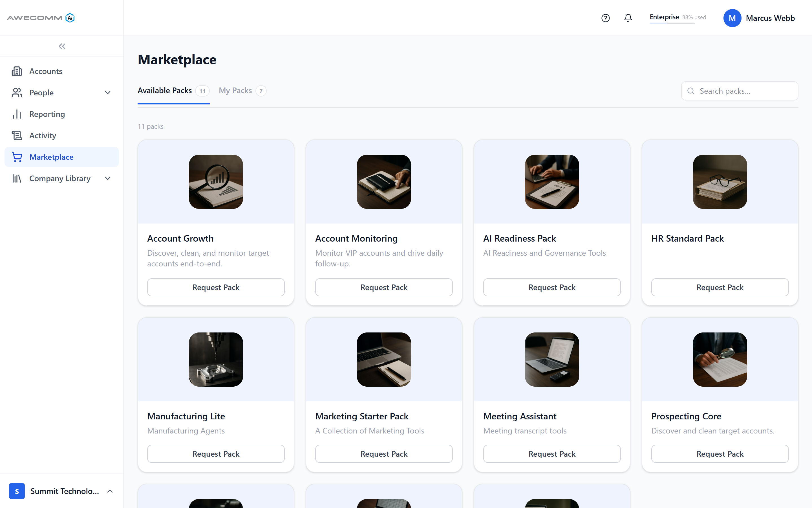
Task: Collapse the sidebar with double-chevron icon
Action: (x=62, y=46)
